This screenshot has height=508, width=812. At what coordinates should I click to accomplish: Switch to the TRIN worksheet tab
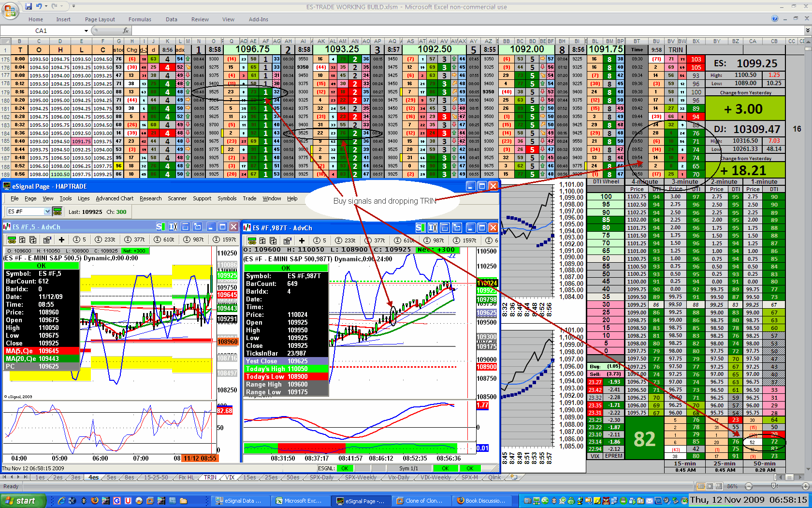click(x=210, y=478)
